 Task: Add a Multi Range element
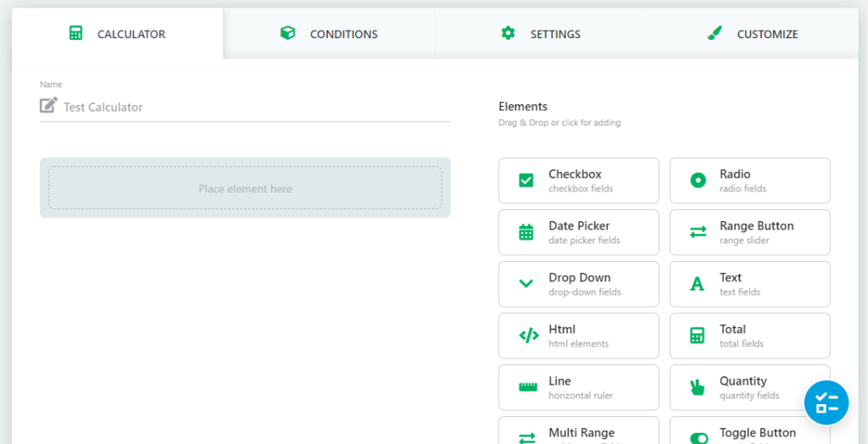pyautogui.click(x=578, y=430)
